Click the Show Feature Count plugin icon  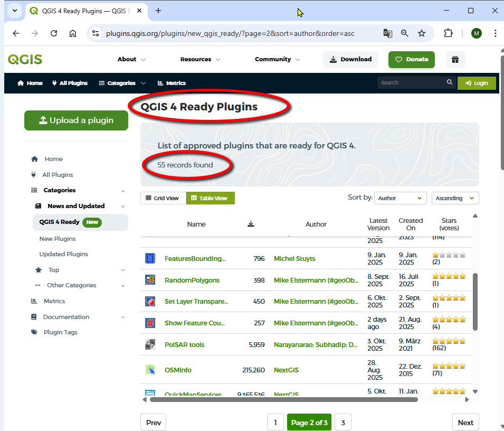pyautogui.click(x=150, y=323)
